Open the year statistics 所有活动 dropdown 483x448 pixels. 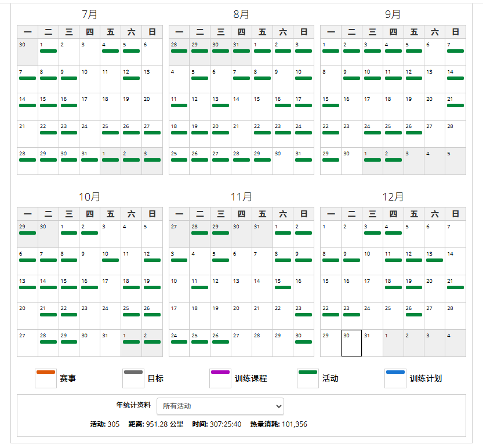[x=220, y=406]
